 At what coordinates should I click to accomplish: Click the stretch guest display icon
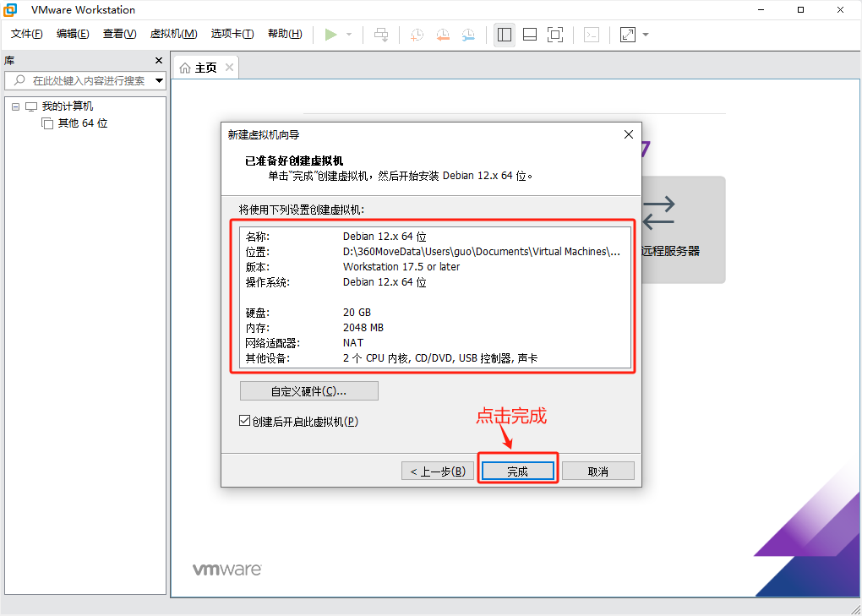628,35
